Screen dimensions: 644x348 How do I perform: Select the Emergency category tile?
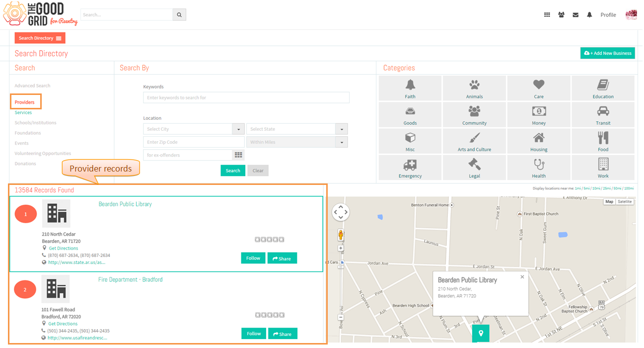410,167
